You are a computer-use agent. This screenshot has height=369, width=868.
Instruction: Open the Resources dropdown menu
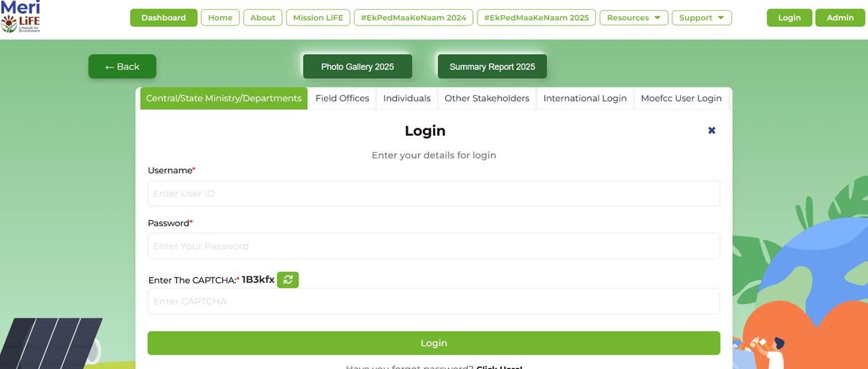[633, 17]
